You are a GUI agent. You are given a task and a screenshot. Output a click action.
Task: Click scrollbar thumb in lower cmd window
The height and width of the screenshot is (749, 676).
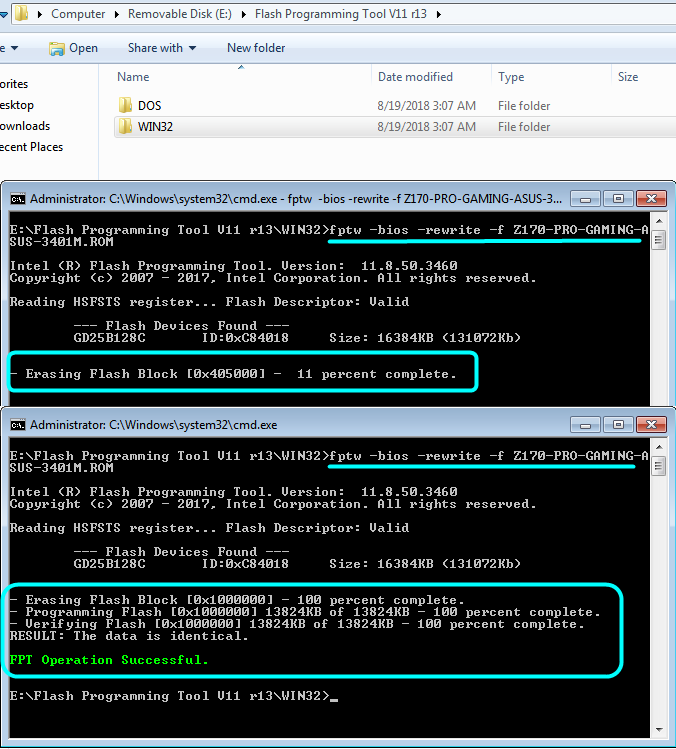(659, 466)
